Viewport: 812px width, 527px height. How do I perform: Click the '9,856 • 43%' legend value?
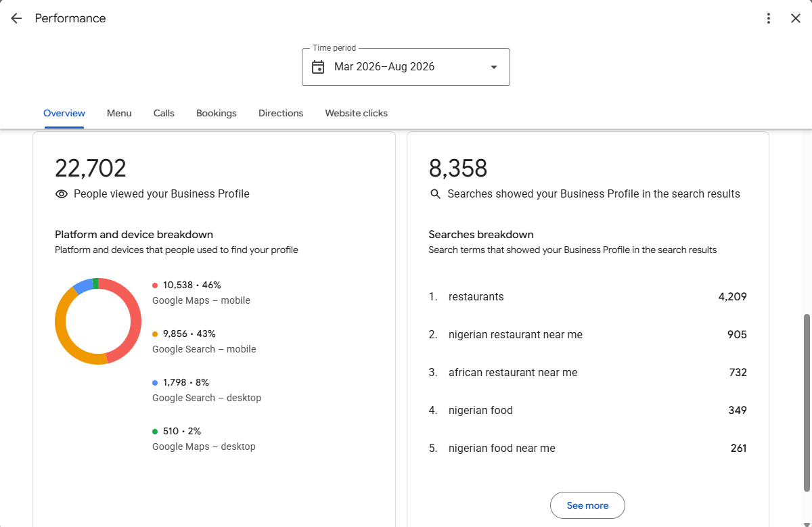[189, 334]
